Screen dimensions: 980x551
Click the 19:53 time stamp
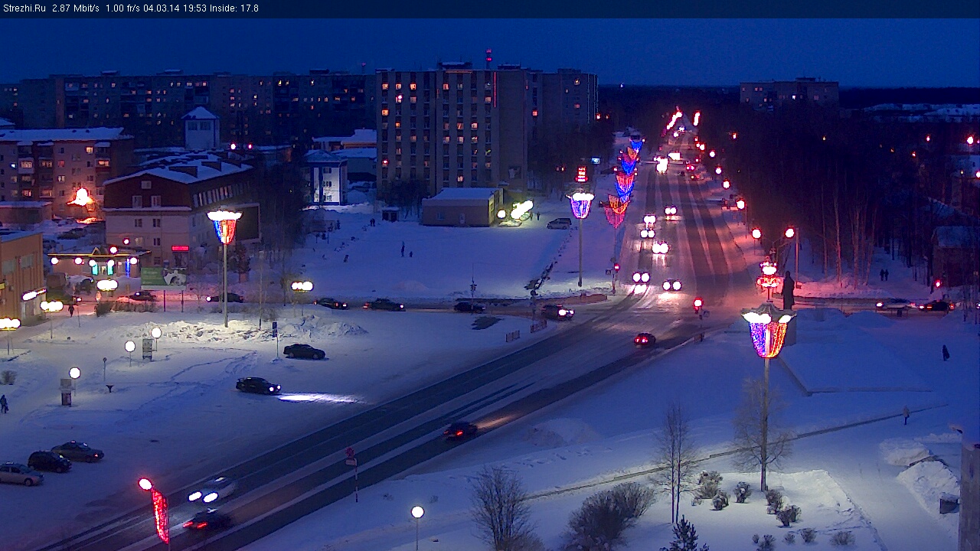coord(195,8)
